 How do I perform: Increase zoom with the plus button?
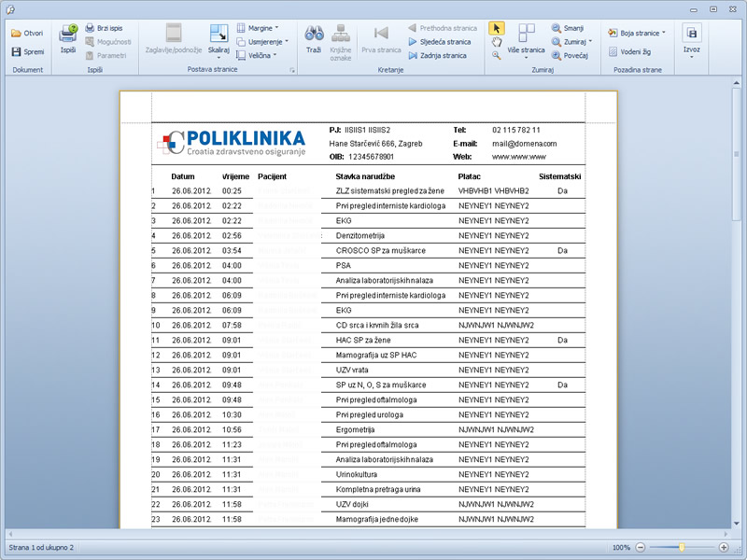(x=724, y=548)
